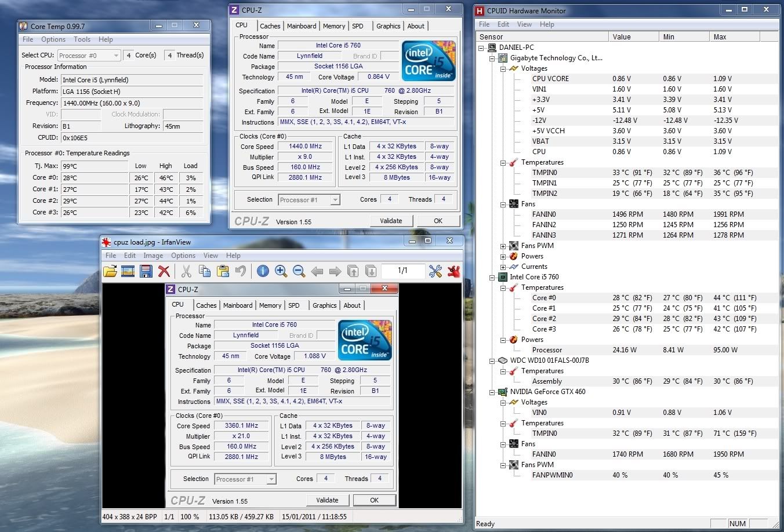784x532 pixels.
Task: Click DANIEL-PC computer icon in tree
Action: 492,48
